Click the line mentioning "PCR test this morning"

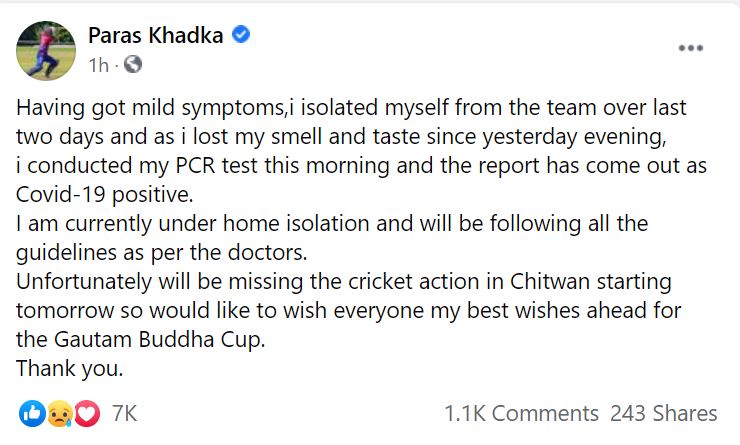[x=341, y=163]
